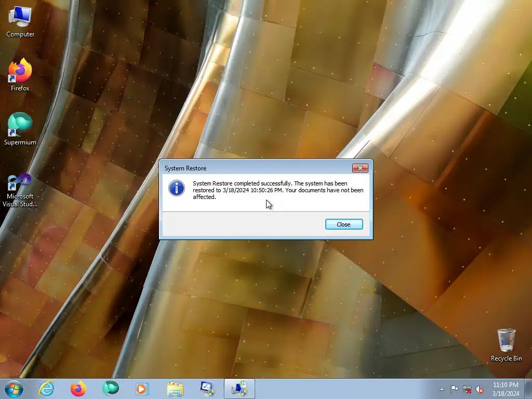The width and height of the screenshot is (532, 399).
Task: Open the Computer desktop icon
Action: [x=20, y=22]
